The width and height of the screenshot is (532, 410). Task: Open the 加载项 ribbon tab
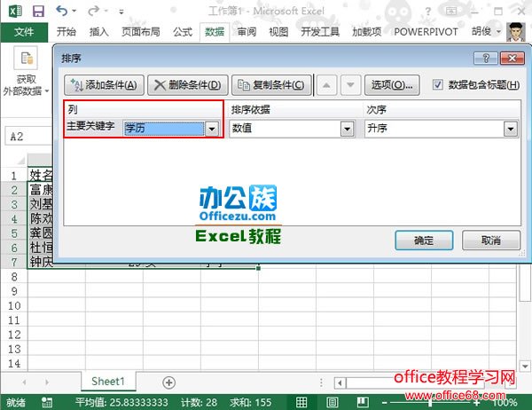click(366, 32)
